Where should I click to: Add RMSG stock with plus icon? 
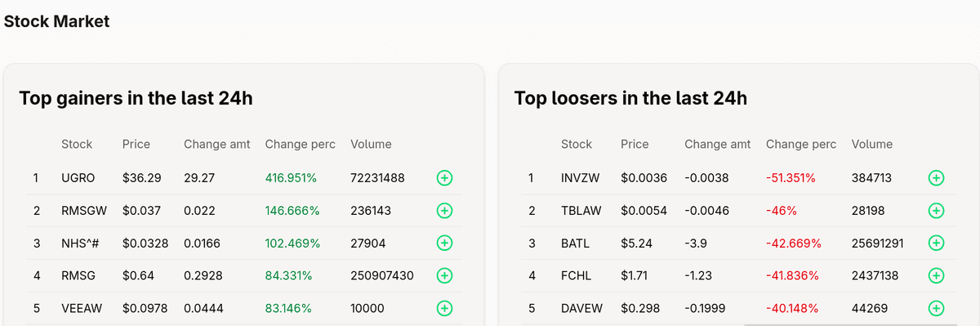click(x=444, y=275)
